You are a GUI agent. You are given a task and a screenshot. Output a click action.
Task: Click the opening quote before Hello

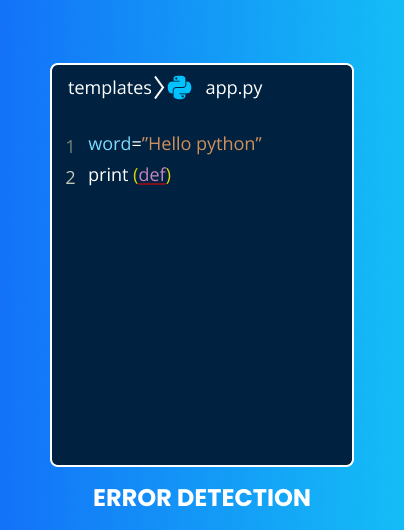(145, 140)
